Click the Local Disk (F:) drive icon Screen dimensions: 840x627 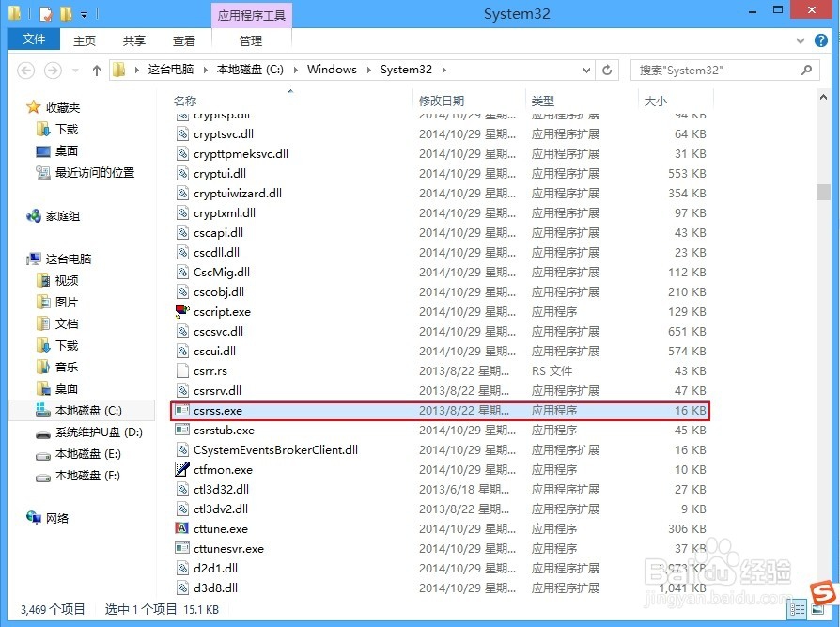(x=43, y=477)
